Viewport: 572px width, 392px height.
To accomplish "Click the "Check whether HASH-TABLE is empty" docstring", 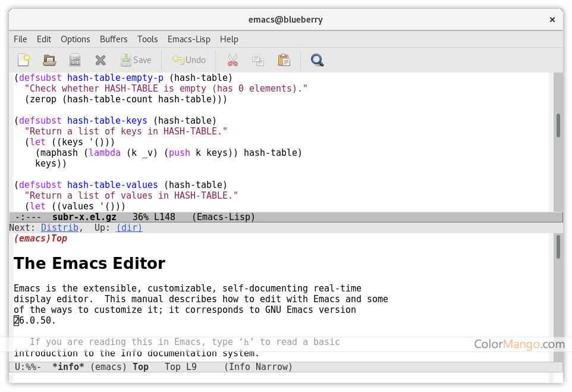I will (166, 88).
